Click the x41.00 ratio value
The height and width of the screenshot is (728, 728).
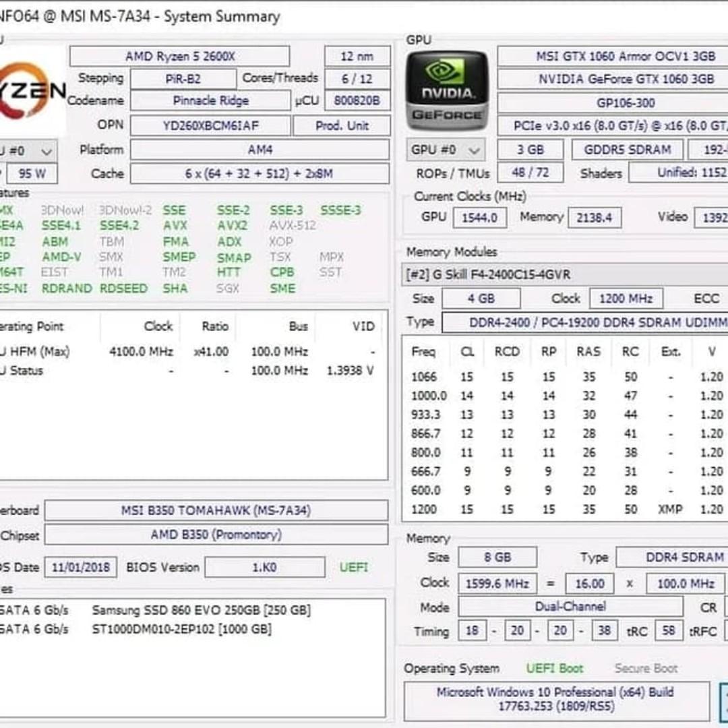pyautogui.click(x=211, y=352)
